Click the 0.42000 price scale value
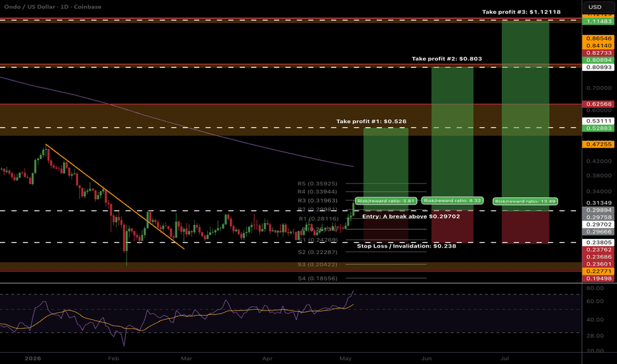Screen dimensions: 617x364 (599, 161)
